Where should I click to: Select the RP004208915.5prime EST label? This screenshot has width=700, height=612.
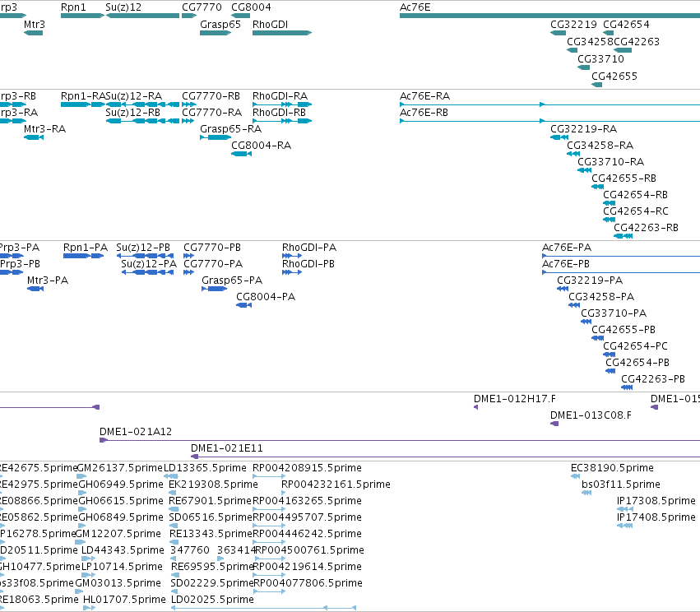(307, 468)
